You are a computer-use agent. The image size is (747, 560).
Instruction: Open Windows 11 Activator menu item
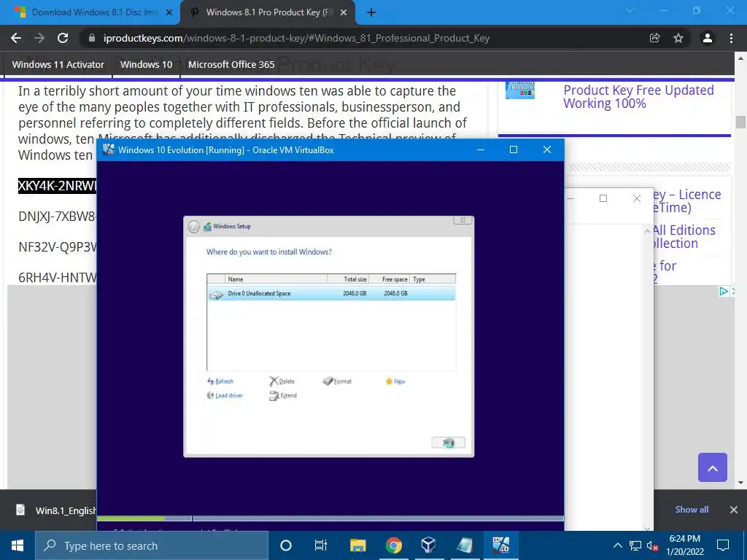point(58,64)
